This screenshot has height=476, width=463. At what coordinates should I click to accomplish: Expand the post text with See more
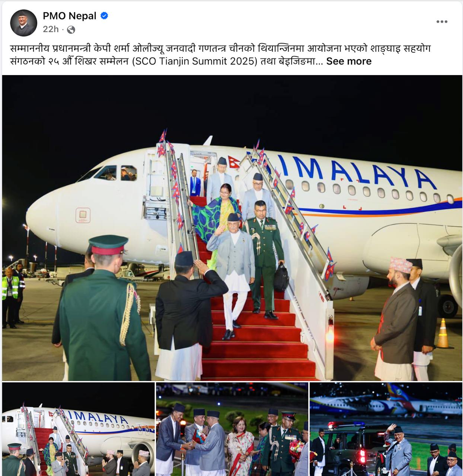click(349, 61)
